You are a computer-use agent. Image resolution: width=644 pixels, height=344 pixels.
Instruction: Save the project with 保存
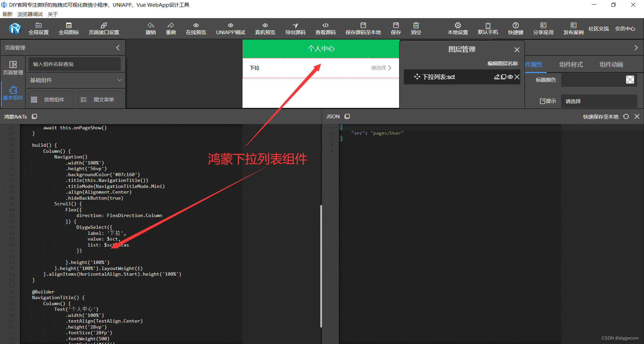point(396,28)
